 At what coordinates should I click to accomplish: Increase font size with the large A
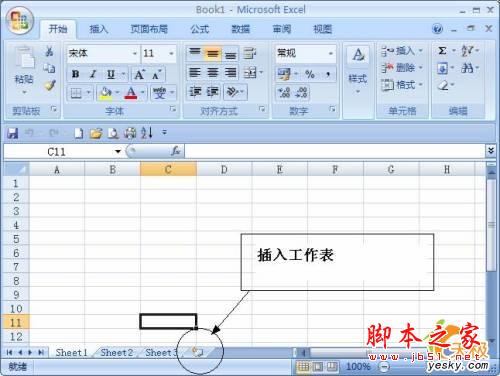tap(139, 74)
